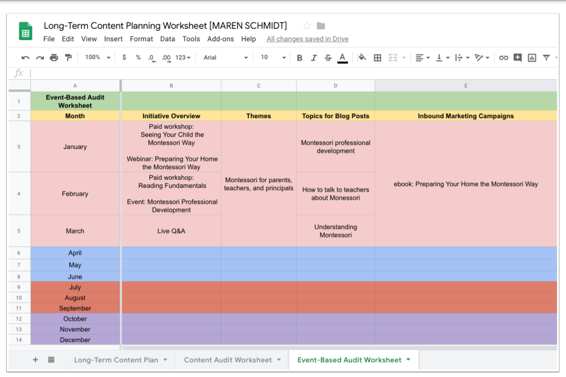This screenshot has width=566, height=377.
Task: Click the print icon
Action: click(x=54, y=57)
